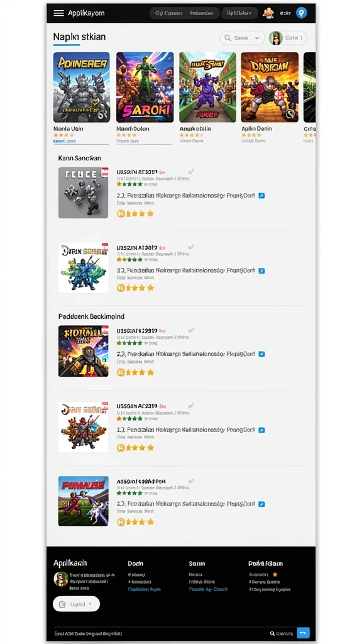Click the blue round help icon in the header
This screenshot has width=362, height=644.
(301, 13)
